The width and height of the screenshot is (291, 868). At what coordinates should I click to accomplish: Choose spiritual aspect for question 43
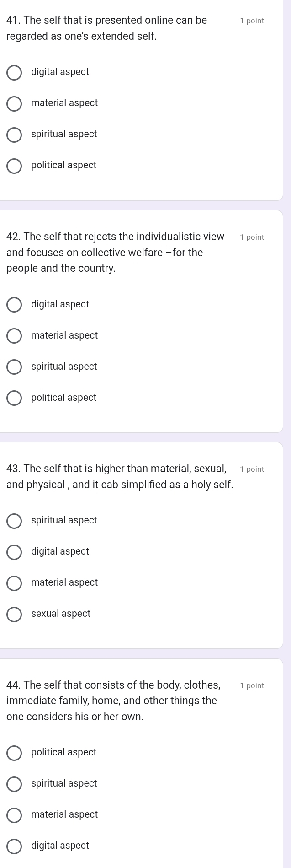coord(14,521)
